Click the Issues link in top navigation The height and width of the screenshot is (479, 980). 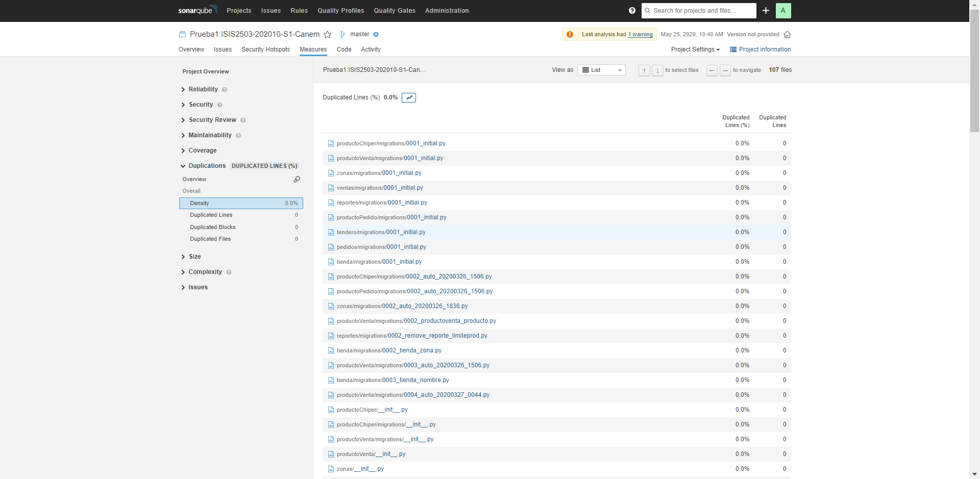click(x=271, y=11)
